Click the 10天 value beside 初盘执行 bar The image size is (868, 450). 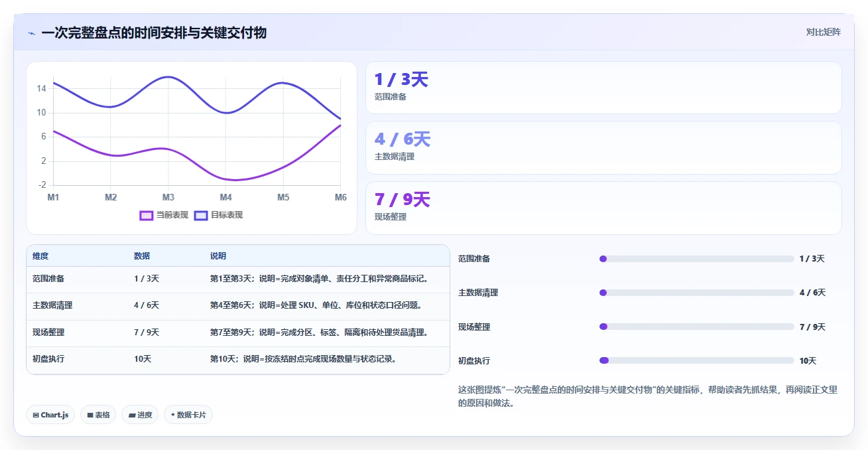pyautogui.click(x=808, y=361)
